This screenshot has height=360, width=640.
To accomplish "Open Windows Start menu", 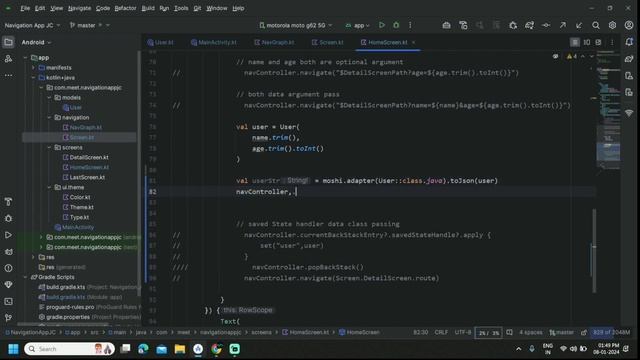I will 13,349.
